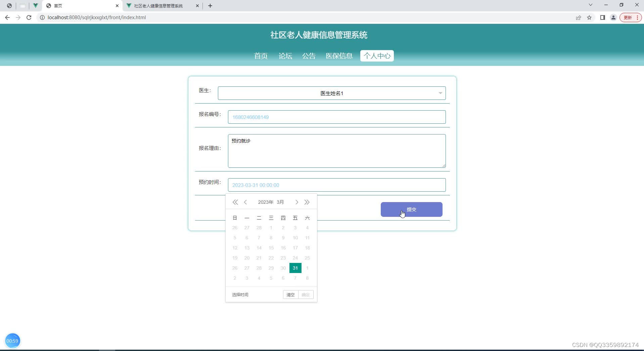Image resolution: width=644 pixels, height=351 pixels.
Task: Close the 社区老人健康信息管理系统 tab
Action: [x=197, y=6]
